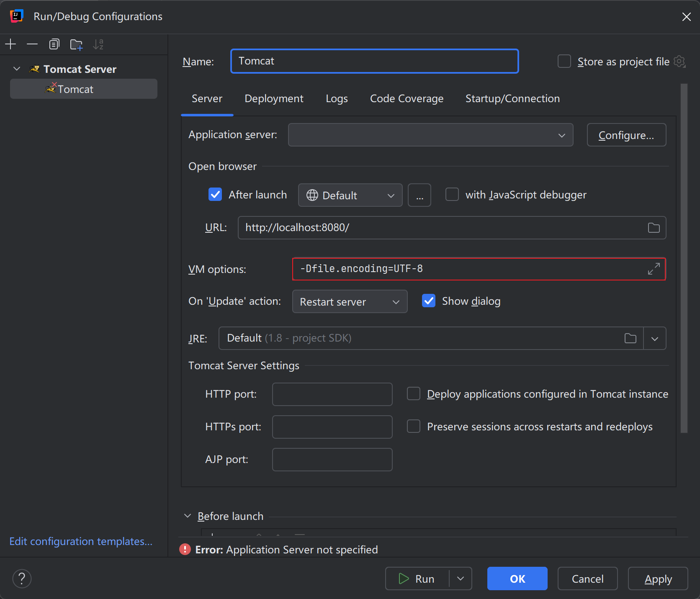Switch to the Logs tab
700x599 pixels.
[x=337, y=99]
